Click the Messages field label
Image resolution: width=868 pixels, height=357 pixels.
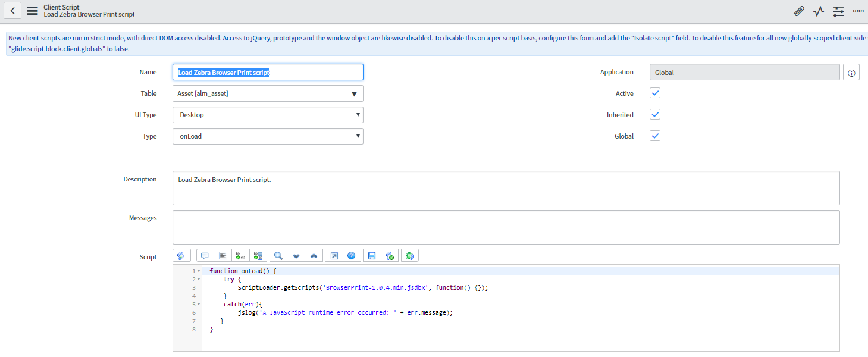point(143,218)
